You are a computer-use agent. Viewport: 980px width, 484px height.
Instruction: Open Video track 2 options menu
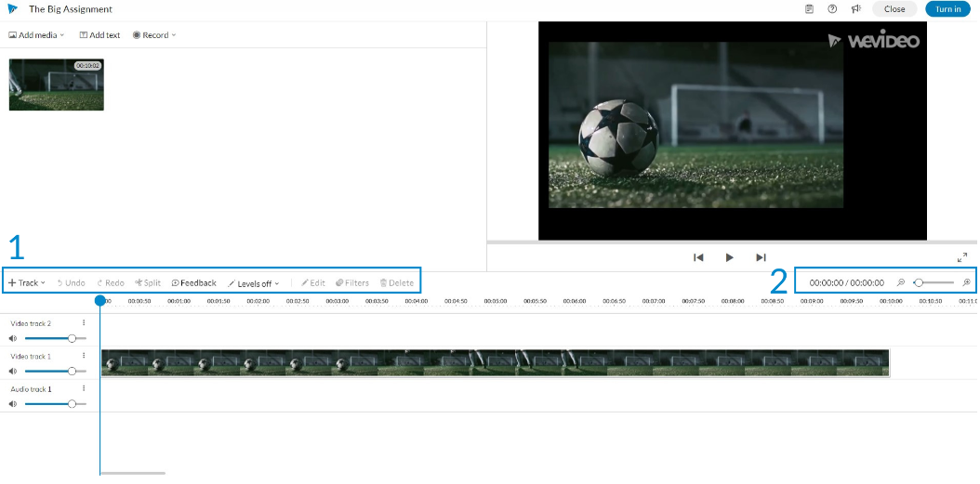(83, 323)
